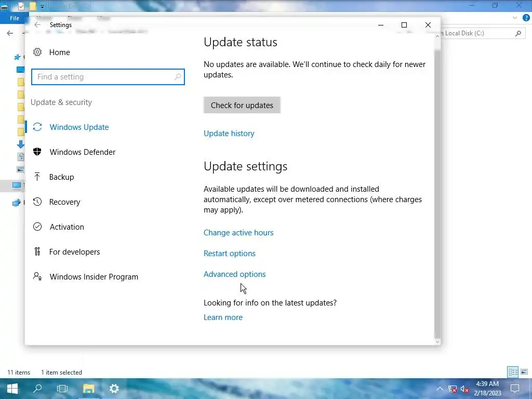The width and height of the screenshot is (532, 399).
Task: Show hidden tray icons chevron
Action: tap(440, 389)
